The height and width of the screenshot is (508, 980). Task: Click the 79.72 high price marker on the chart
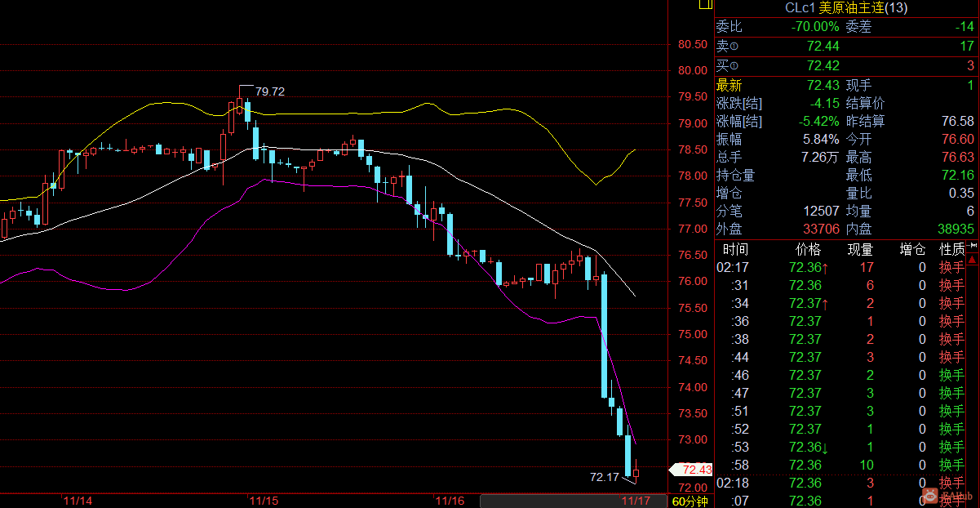point(269,91)
